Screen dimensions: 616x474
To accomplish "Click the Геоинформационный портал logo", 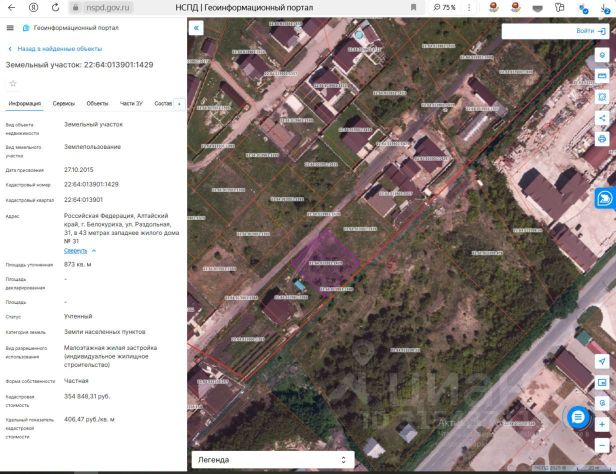I will [71, 27].
